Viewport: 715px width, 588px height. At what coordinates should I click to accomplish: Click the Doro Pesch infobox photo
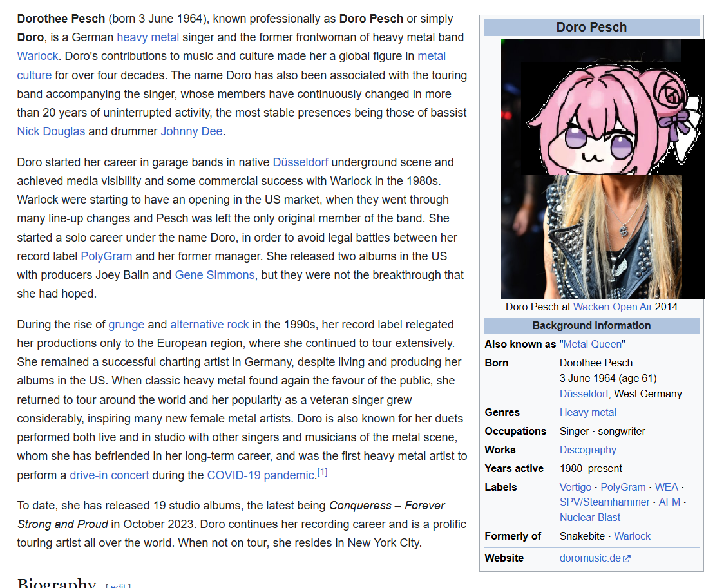(602, 169)
